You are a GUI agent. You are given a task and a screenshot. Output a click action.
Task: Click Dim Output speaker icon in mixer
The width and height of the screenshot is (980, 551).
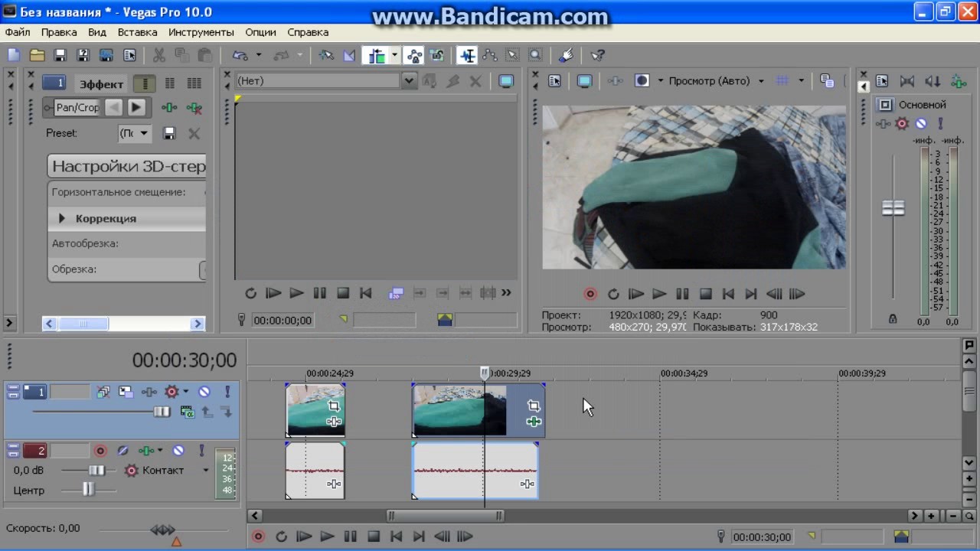click(933, 81)
